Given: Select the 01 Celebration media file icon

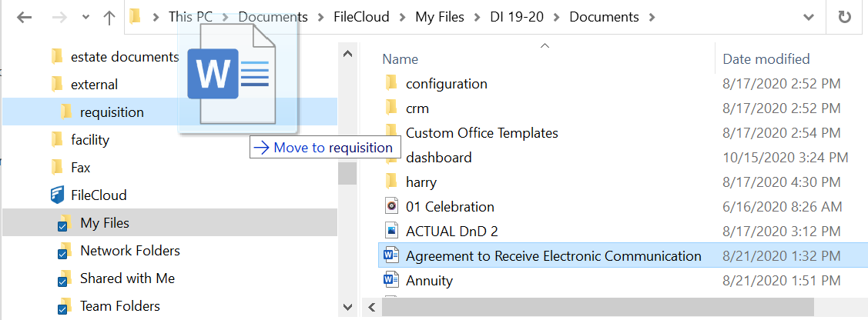Looking at the screenshot, I should 391,206.
